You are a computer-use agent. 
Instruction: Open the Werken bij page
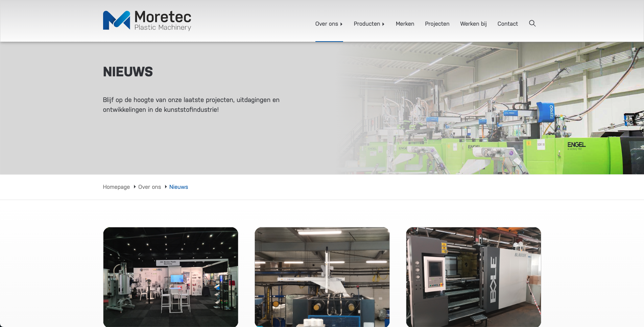pyautogui.click(x=473, y=24)
